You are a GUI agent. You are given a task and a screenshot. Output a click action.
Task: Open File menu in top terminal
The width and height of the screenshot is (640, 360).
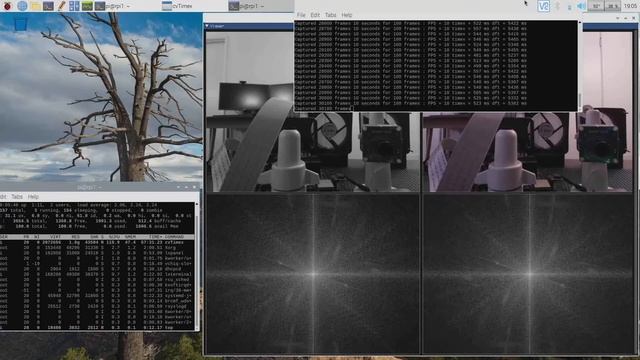point(301,15)
